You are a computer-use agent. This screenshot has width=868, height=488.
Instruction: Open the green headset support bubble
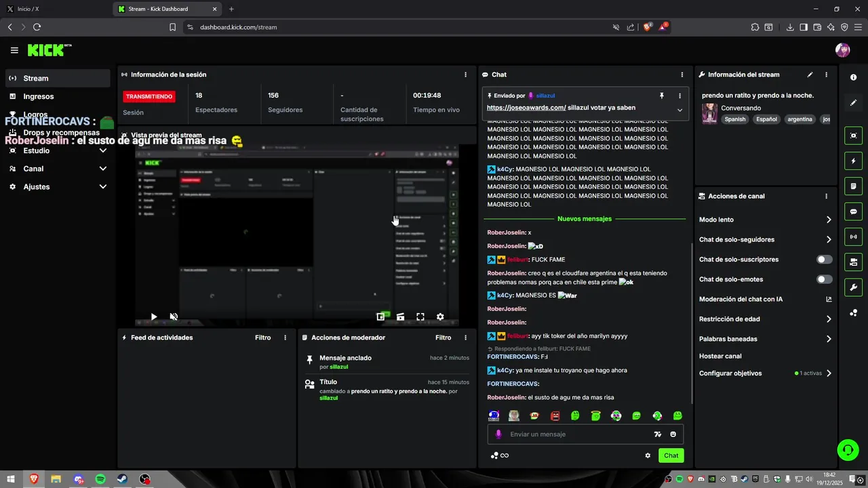[x=847, y=449]
